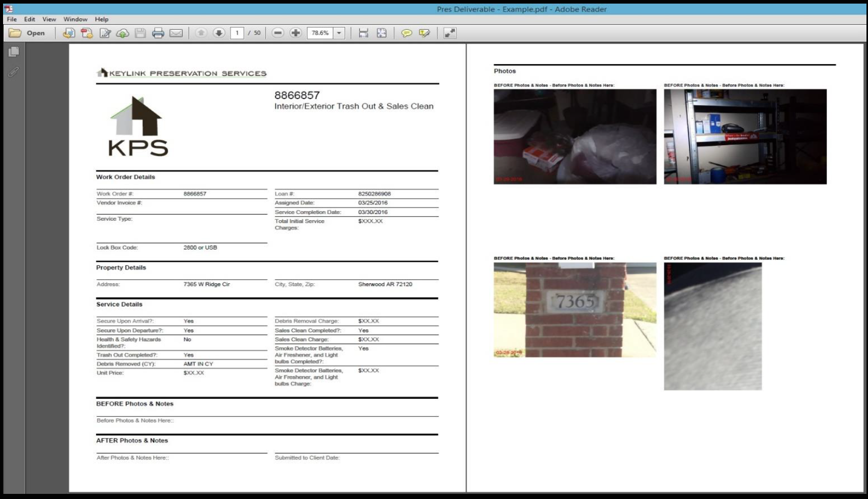Go to next page with down arrow
The width and height of the screenshot is (868, 499).
(x=219, y=33)
